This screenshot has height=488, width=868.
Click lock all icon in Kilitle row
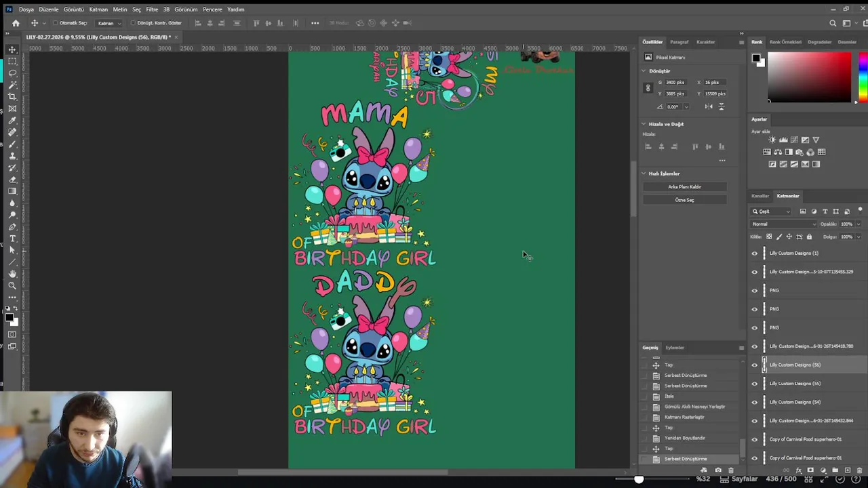pyautogui.click(x=809, y=237)
